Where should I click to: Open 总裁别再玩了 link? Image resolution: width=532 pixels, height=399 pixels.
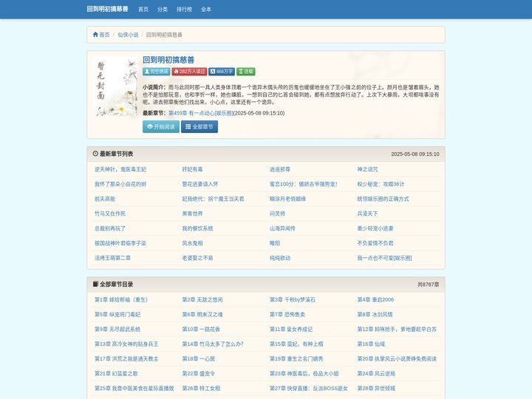pos(110,228)
